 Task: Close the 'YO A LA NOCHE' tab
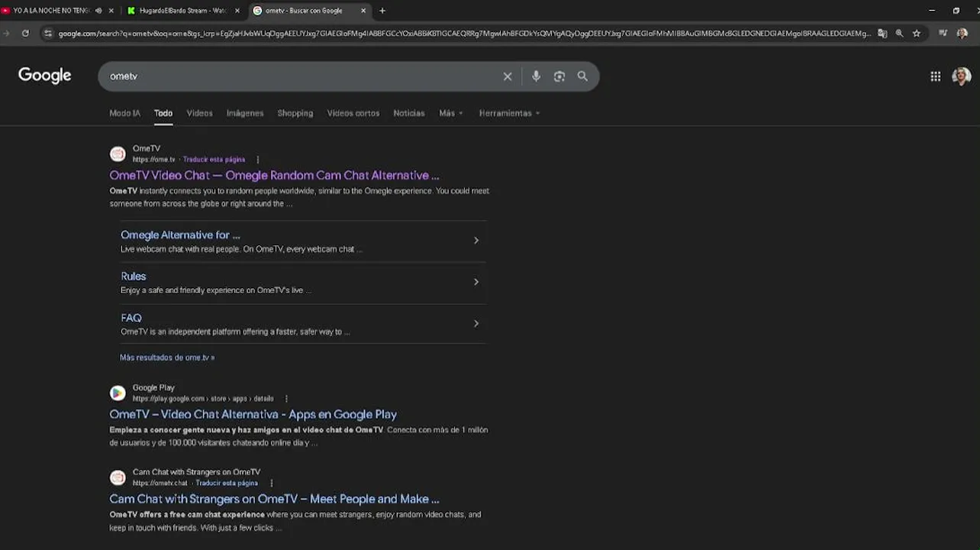click(111, 11)
